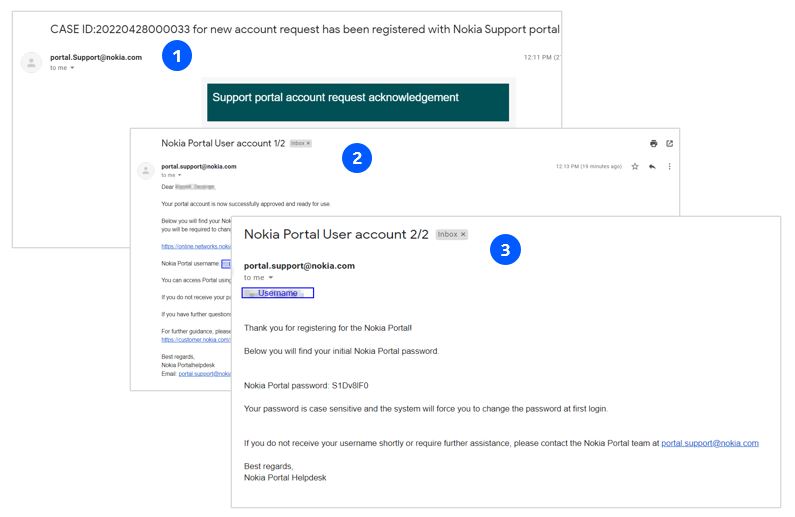Image resolution: width=795 pixels, height=517 pixels.
Task: Click sender avatar in CASE ID email
Action: (x=31, y=62)
